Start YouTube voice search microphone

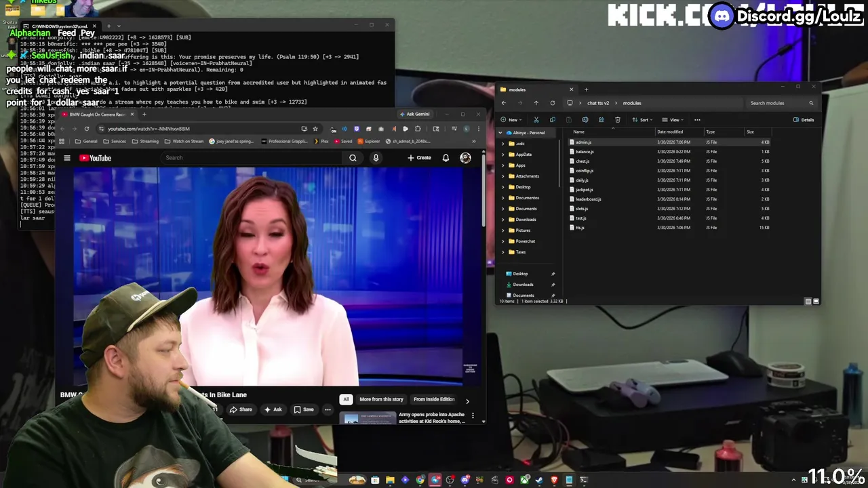[x=376, y=158]
